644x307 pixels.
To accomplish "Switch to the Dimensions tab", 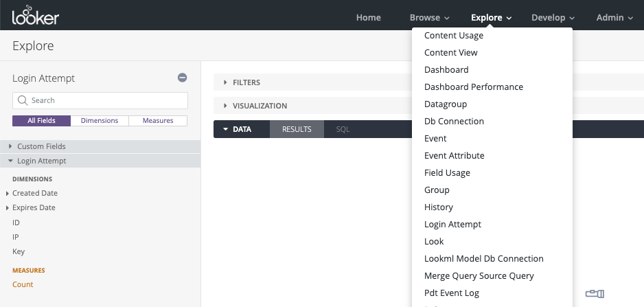I will 100,121.
